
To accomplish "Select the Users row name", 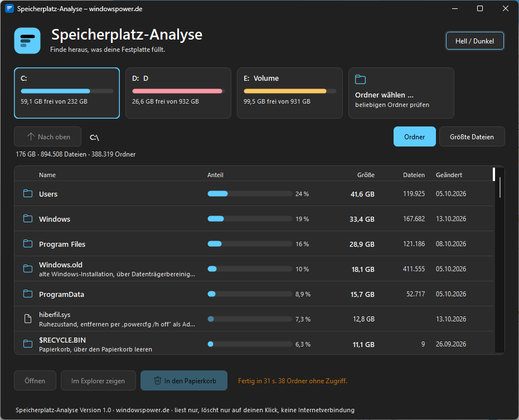I will point(48,194).
